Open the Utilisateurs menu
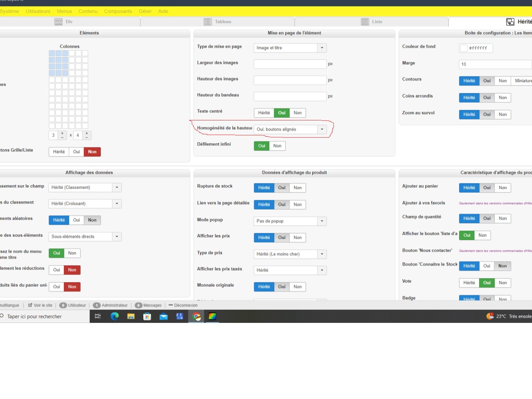The image size is (532, 399). click(x=38, y=11)
